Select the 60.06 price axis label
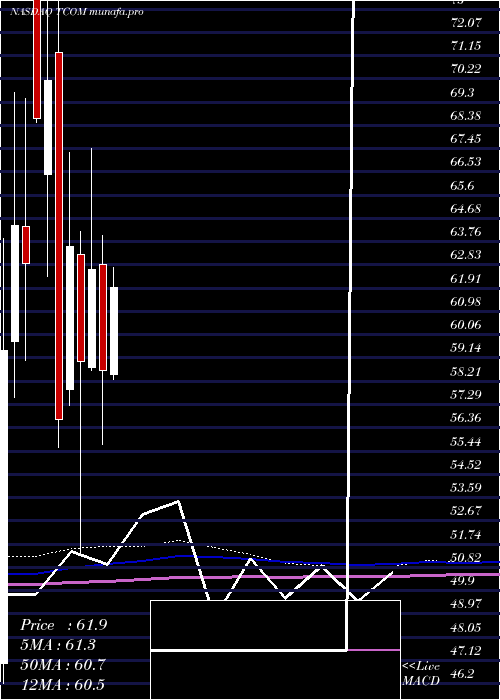The image size is (500, 700). click(x=466, y=325)
